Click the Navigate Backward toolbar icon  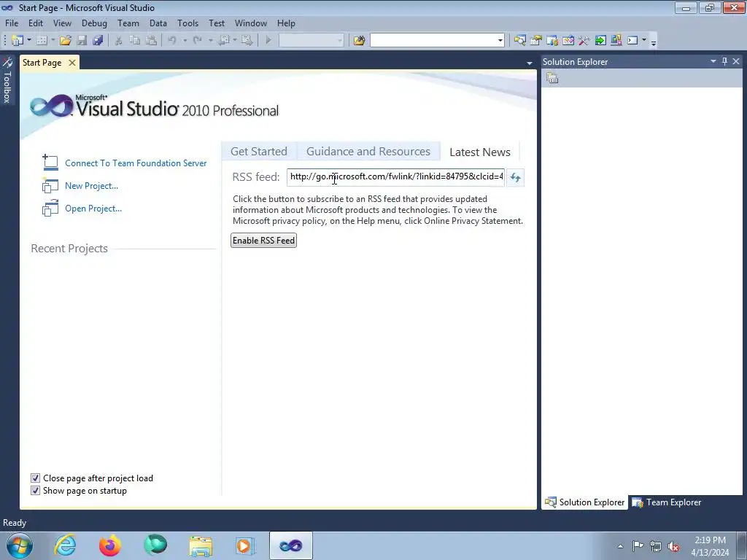[223, 41]
